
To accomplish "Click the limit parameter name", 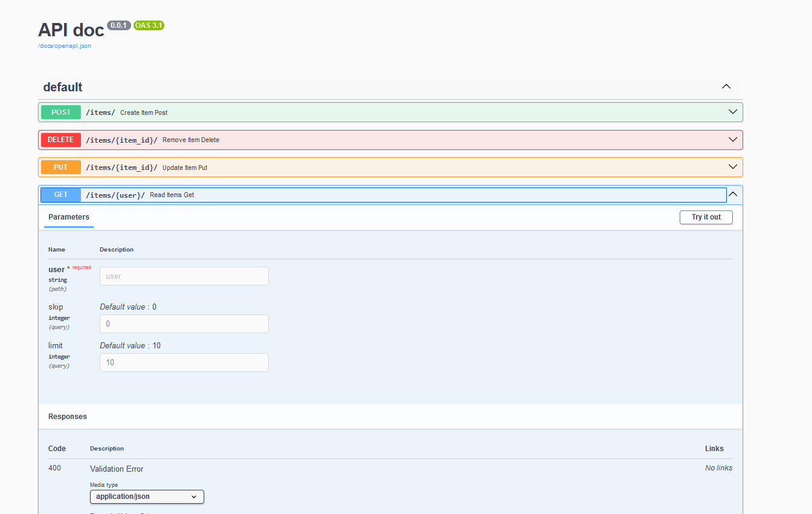I will 56,346.
